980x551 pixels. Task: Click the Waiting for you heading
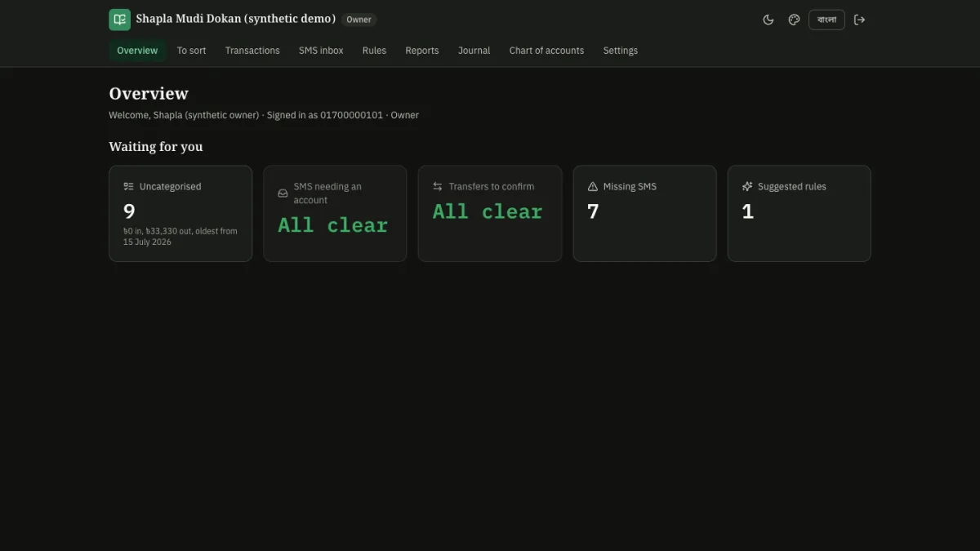pos(156,147)
